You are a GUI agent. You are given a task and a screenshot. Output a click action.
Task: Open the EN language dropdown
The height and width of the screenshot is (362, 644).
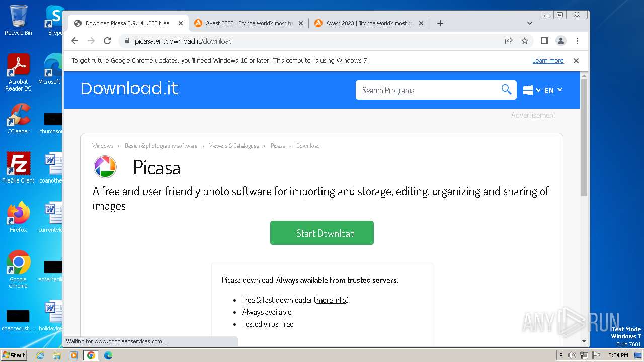click(553, 90)
